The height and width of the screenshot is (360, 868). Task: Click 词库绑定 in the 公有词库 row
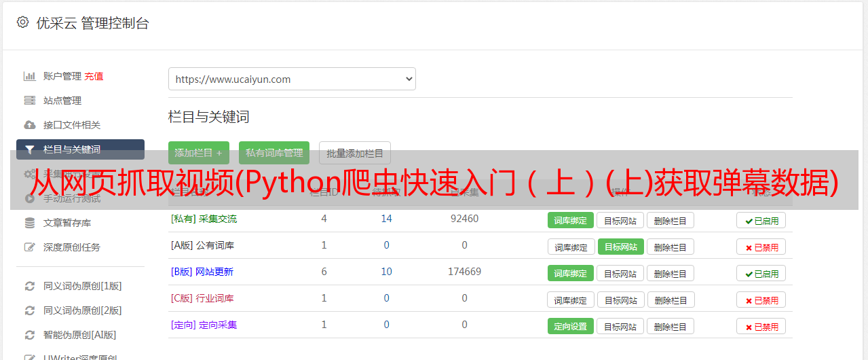pos(571,247)
